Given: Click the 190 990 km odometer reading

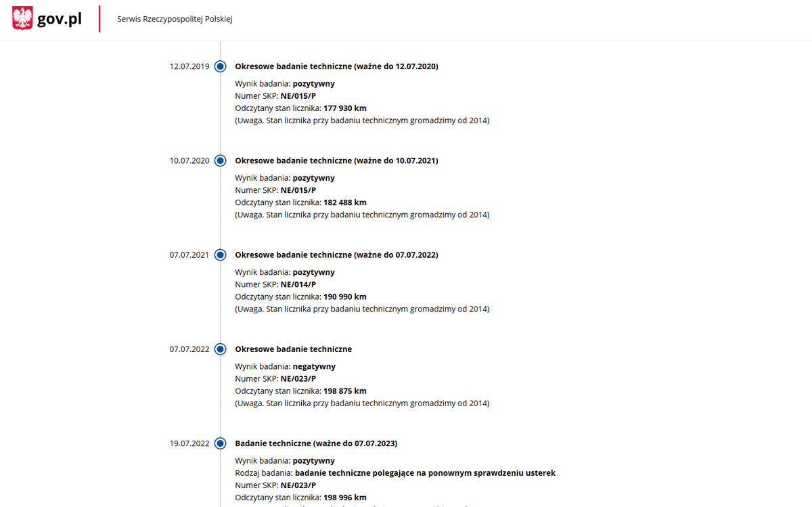Looking at the screenshot, I should pos(345,296).
